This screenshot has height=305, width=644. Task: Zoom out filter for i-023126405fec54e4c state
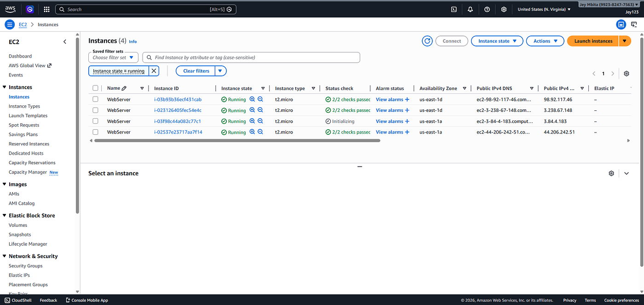(260, 110)
